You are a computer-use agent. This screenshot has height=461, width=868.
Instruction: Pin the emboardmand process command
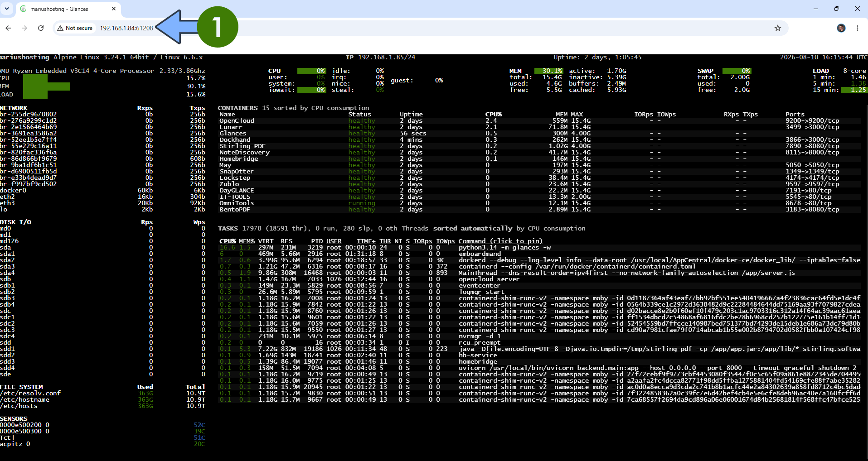[480, 254]
